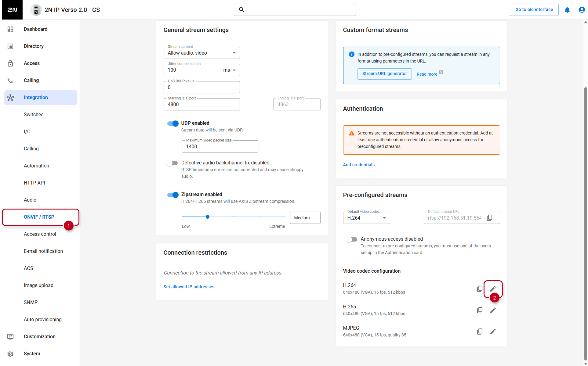Click the Calling phone icon
The width and height of the screenshot is (588, 366).
point(10,81)
